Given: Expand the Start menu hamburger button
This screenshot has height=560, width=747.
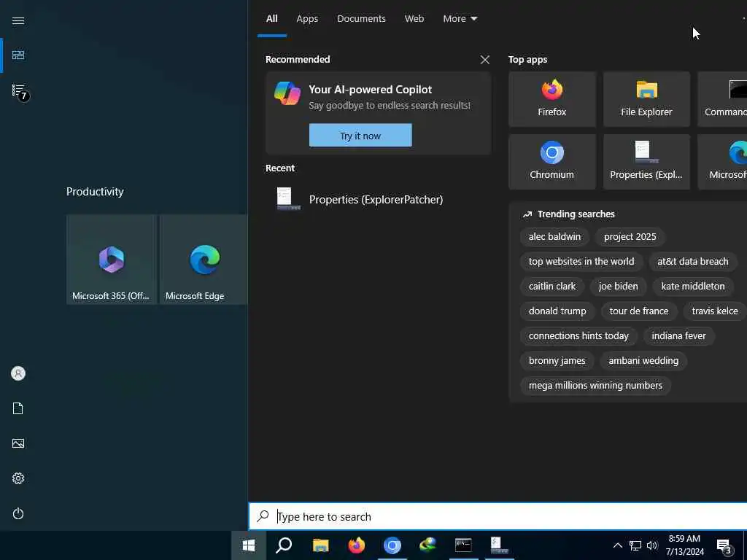Looking at the screenshot, I should pos(18,20).
